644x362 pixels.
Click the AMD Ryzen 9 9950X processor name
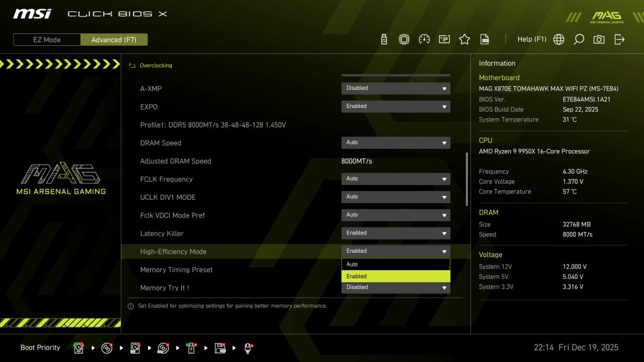click(534, 151)
